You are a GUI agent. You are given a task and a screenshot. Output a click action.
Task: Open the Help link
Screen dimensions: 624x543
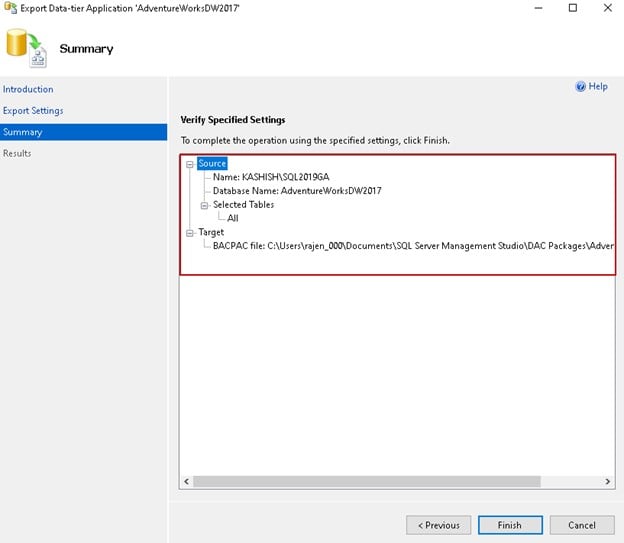pyautogui.click(x=598, y=87)
